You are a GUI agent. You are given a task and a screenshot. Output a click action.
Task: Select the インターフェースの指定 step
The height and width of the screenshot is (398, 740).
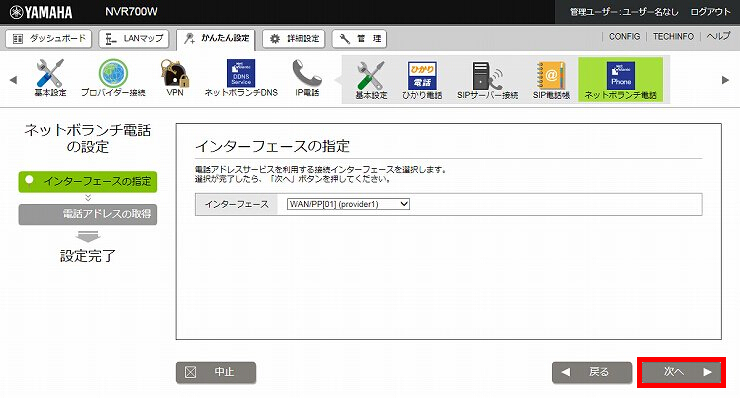click(x=88, y=181)
